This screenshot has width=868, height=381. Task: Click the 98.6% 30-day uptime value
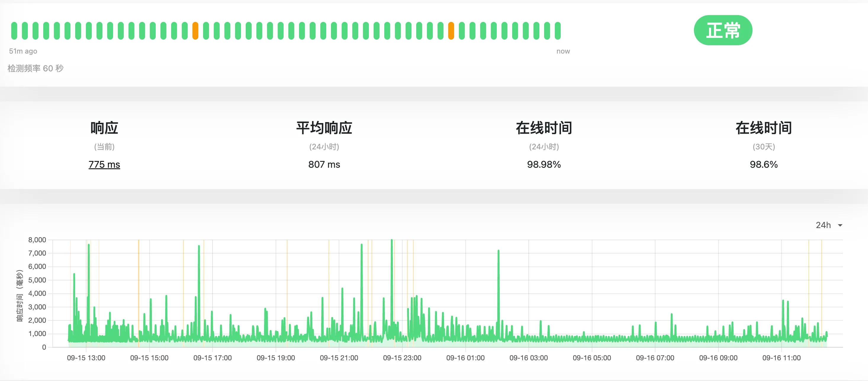[x=763, y=164]
